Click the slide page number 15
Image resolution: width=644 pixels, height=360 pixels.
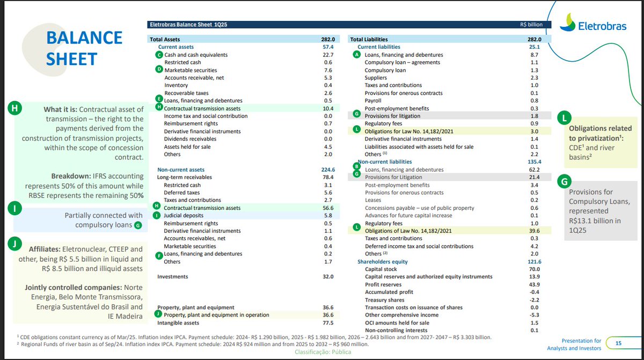click(618, 343)
